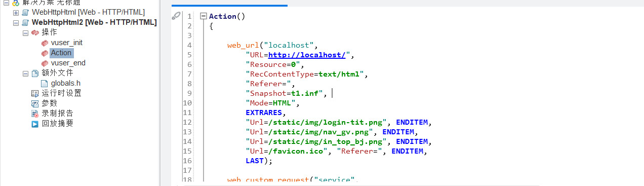Click line number 12 in the gutter
The height and width of the screenshot is (186, 644).
coord(189,122)
